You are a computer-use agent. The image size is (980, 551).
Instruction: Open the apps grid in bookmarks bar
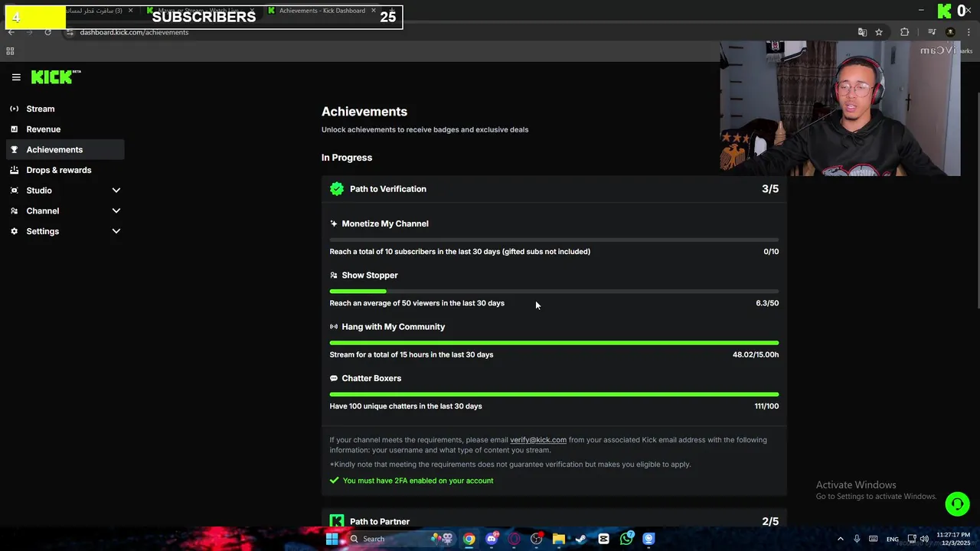pos(10,51)
